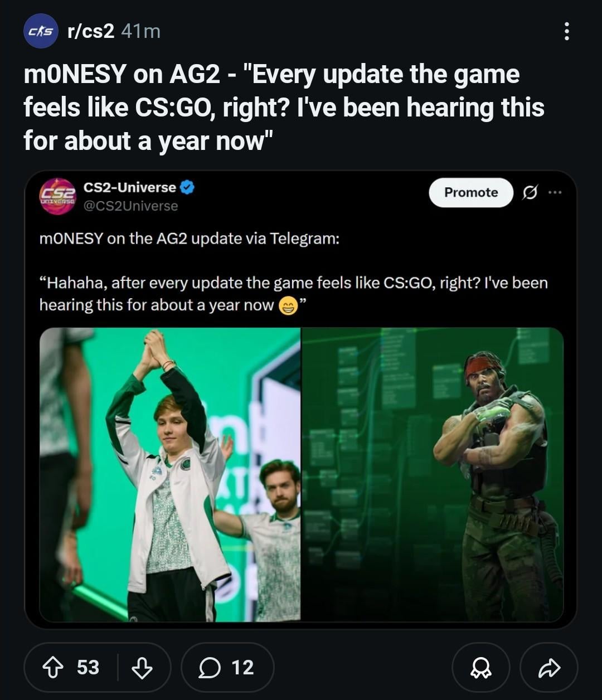
Task: Give an award to the post
Action: (480, 668)
